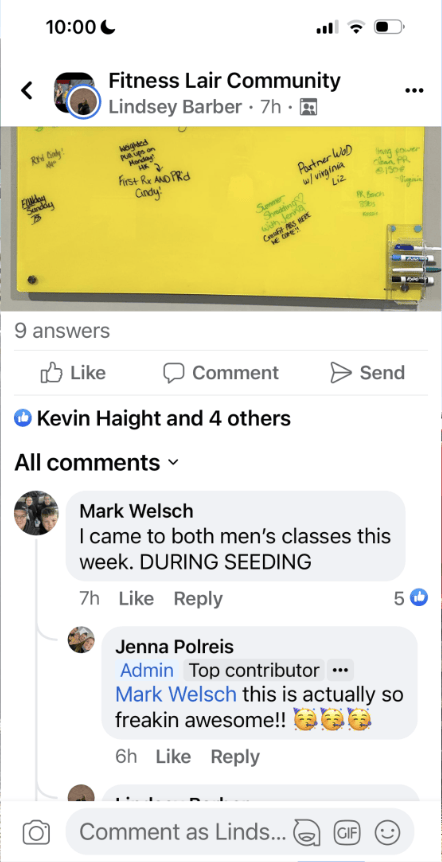Open the yellow whiteboard photo
The height and width of the screenshot is (862, 442).
click(x=221, y=218)
